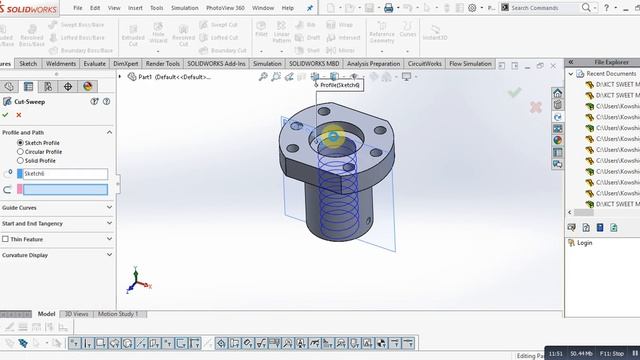The height and width of the screenshot is (360, 640).
Task: Click the Login link in task pane
Action: (584, 243)
